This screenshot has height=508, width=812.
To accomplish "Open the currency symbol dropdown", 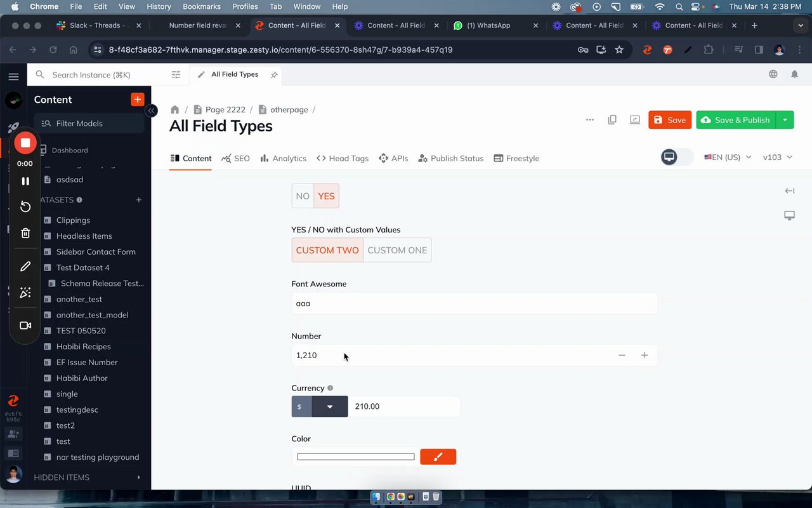I will tap(330, 406).
